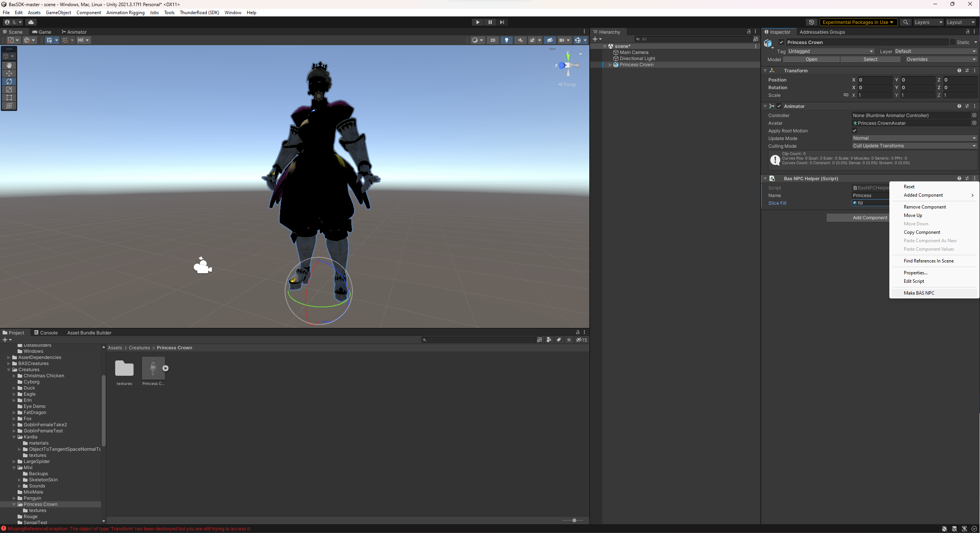Open the Layers dropdown
The width and height of the screenshot is (980, 533).
tap(928, 22)
